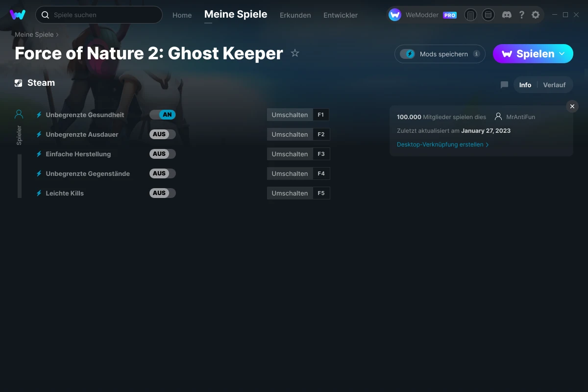The width and height of the screenshot is (588, 392).
Task: Click the F2 hotkey box
Action: click(321, 134)
